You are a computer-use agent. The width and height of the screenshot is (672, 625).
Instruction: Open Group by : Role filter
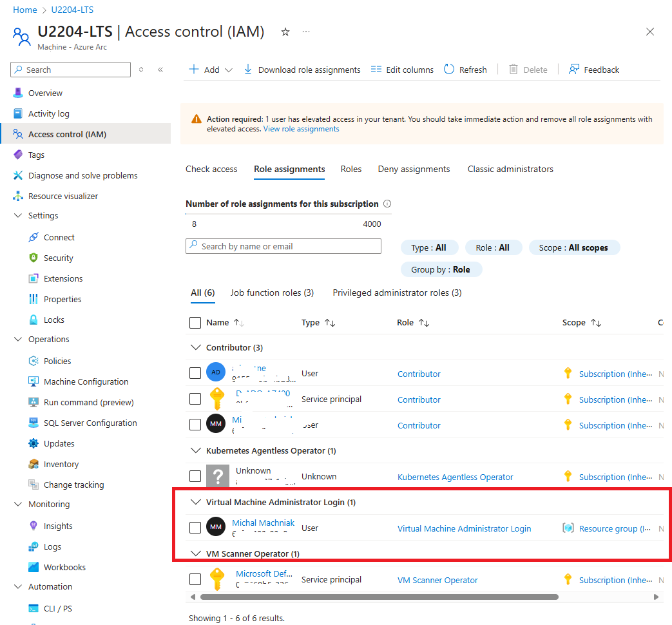coord(441,269)
